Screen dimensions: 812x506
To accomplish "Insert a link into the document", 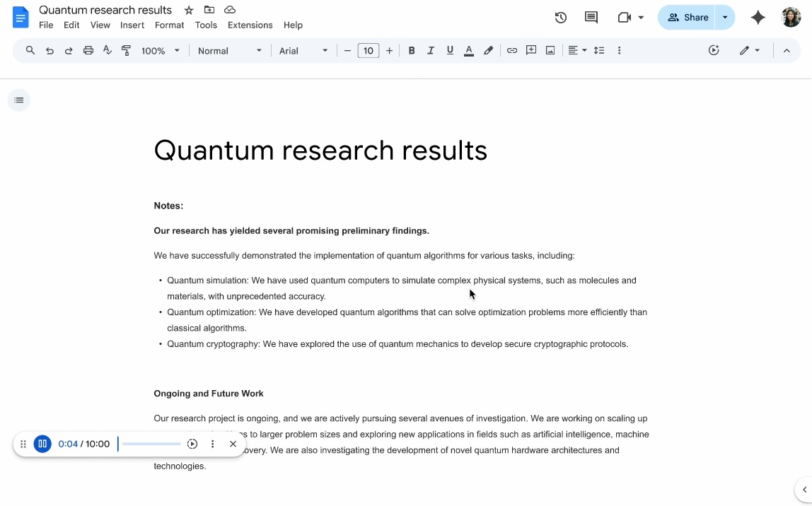I will [x=511, y=50].
